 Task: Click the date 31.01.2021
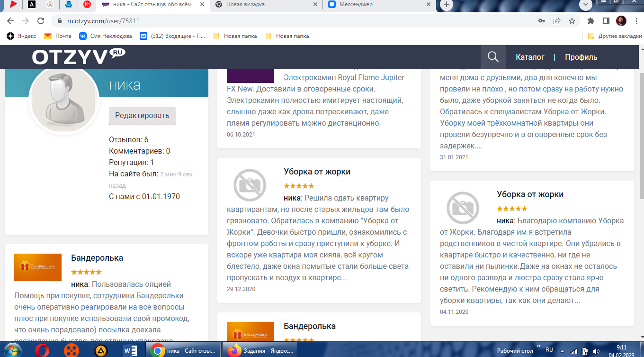(x=454, y=157)
